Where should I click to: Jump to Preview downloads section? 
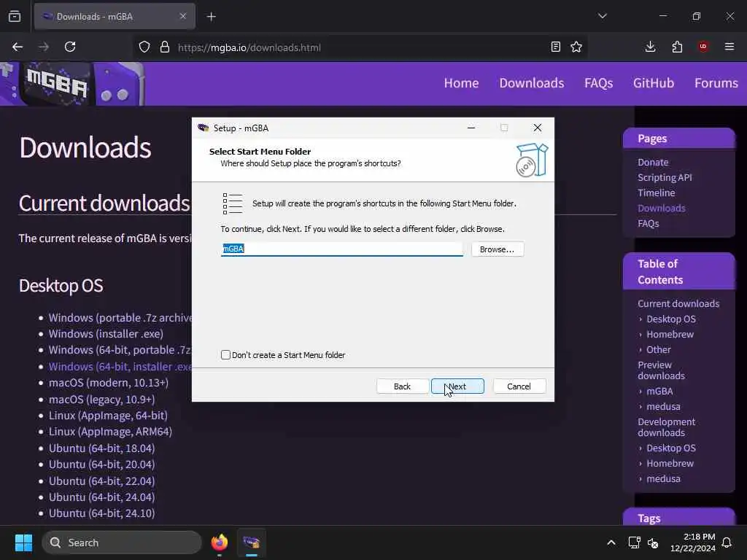tap(661, 370)
